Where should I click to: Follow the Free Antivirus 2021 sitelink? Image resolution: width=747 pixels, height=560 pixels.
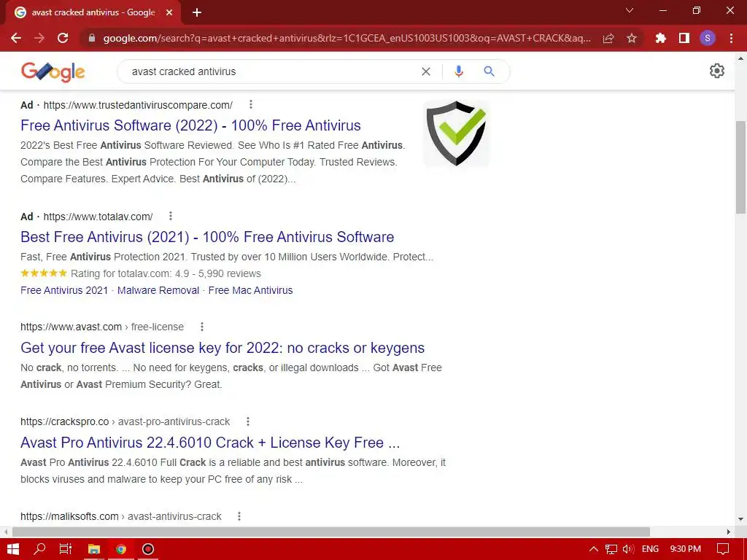64,290
